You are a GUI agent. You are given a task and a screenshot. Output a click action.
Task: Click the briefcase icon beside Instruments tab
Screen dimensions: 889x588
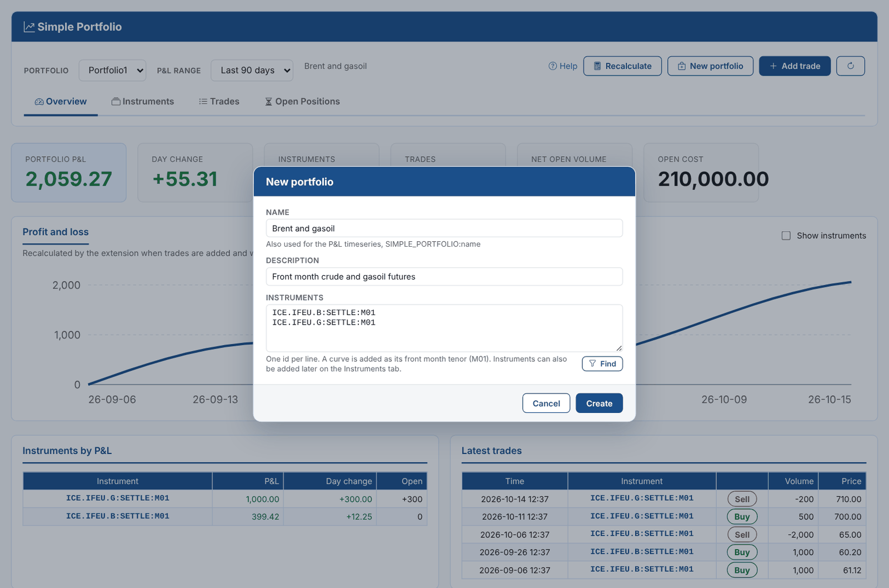(x=116, y=102)
